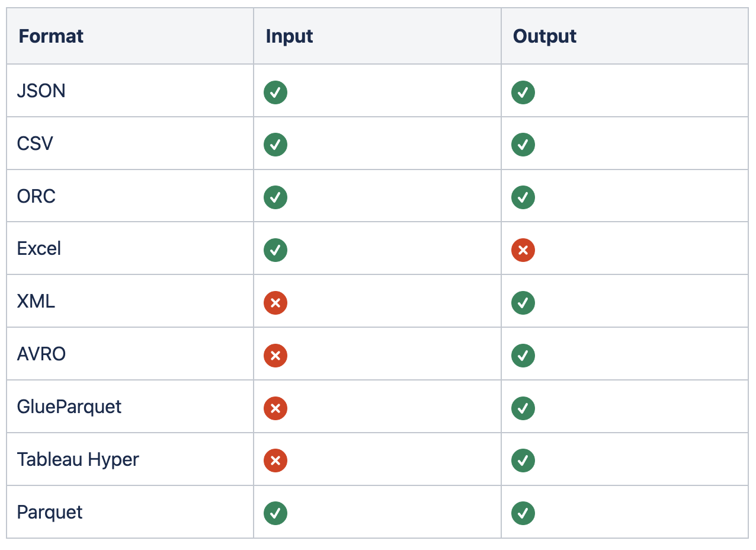This screenshot has width=756, height=550.
Task: Click the red cross for Tableau Hyper Input
Action: click(276, 461)
